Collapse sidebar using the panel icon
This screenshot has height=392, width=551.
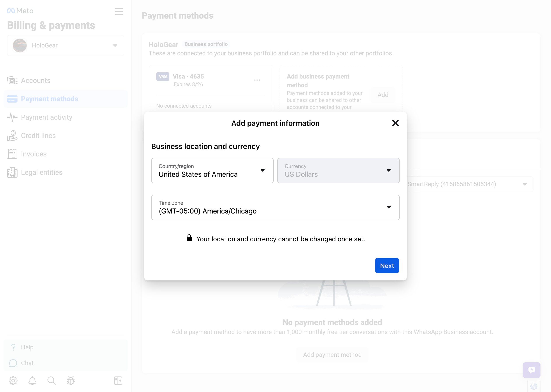pos(118,381)
